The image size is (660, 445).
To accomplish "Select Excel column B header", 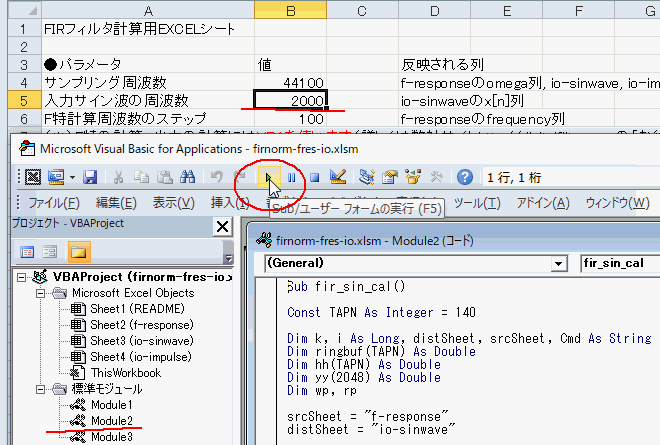I will [x=290, y=11].
